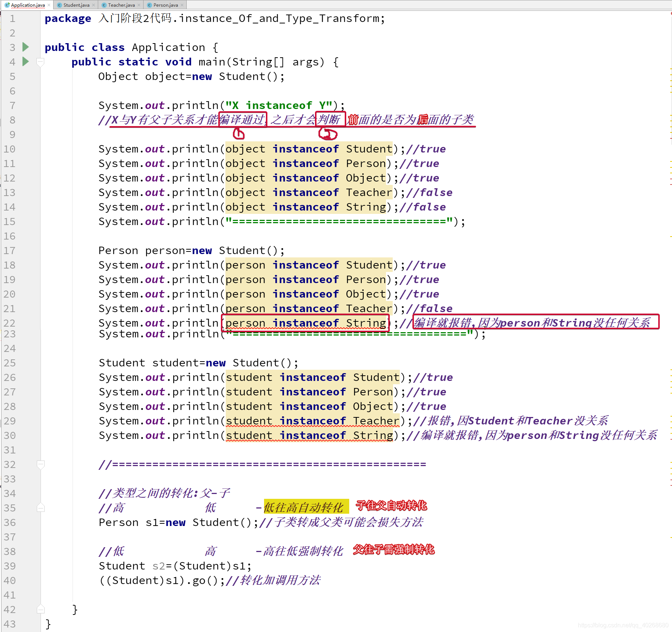Click line number 22 in the gutter

tap(10, 323)
